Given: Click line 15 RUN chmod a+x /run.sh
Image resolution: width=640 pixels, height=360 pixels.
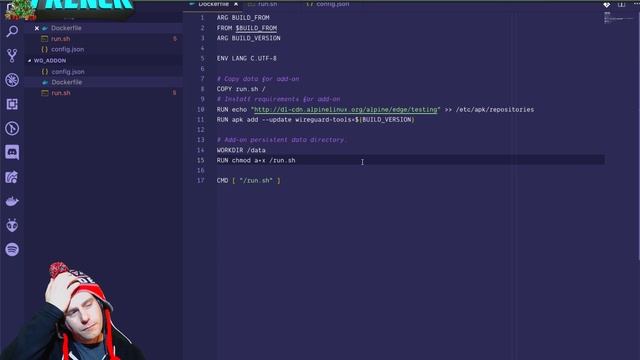Looking at the screenshot, I should (x=256, y=160).
